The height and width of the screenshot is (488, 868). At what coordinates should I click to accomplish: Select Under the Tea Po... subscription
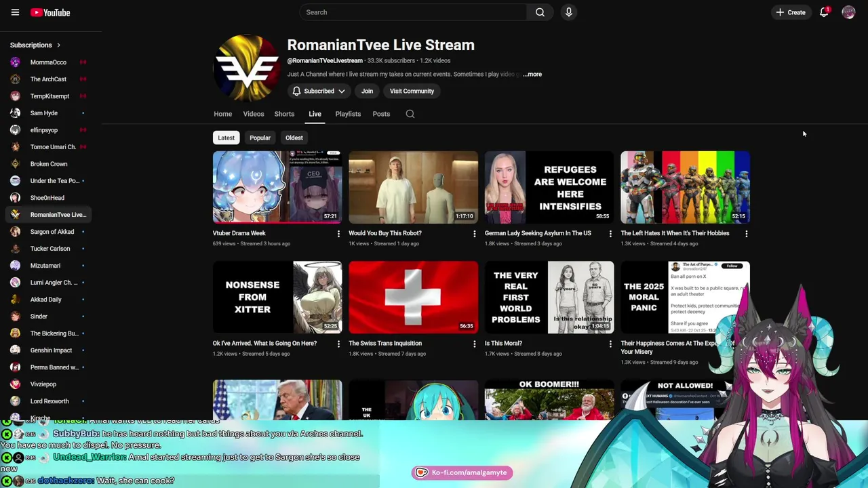pyautogui.click(x=49, y=181)
